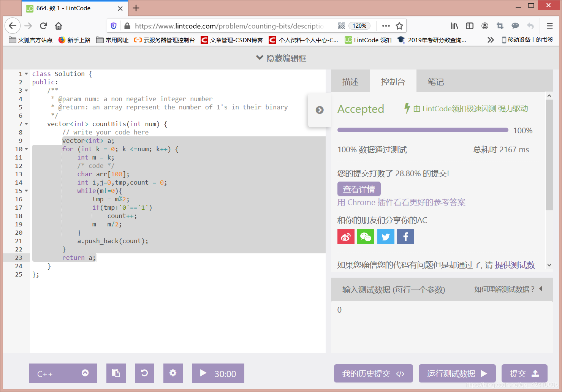Reset the code using the restore icon
The height and width of the screenshot is (392, 562).
[x=144, y=373]
